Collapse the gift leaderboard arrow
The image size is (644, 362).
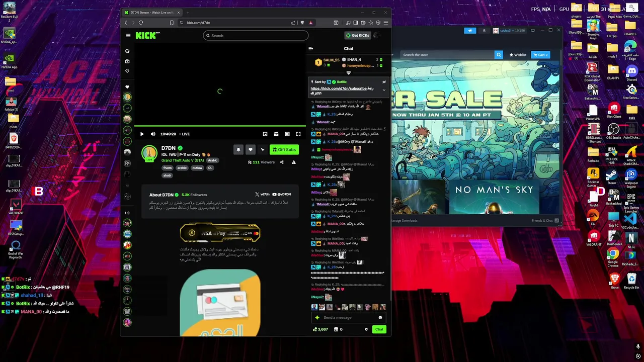point(349,73)
